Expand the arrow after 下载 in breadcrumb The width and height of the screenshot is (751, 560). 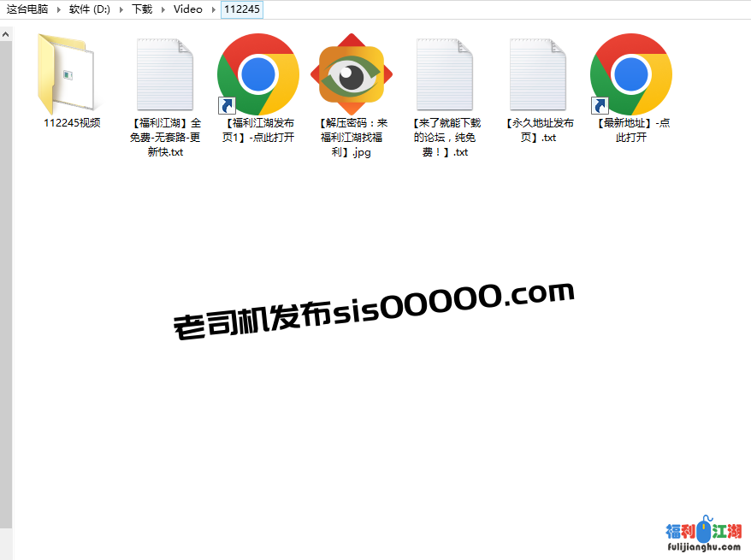point(163,9)
